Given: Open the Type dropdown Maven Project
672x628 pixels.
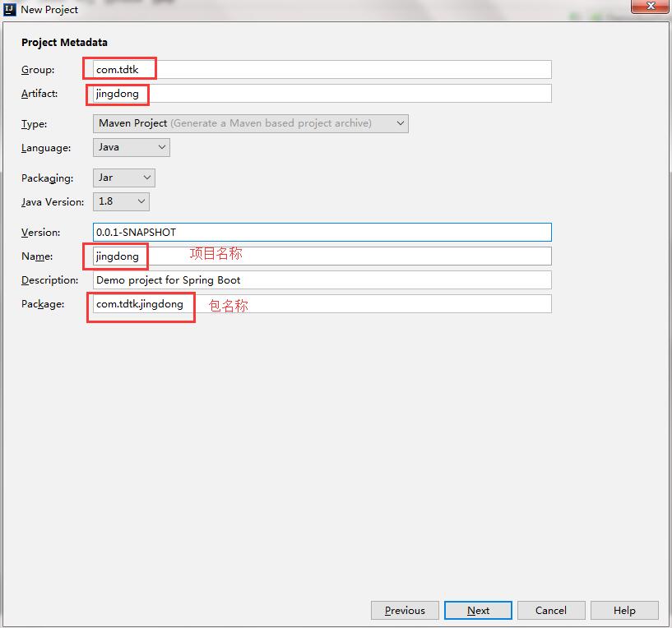Looking at the screenshot, I should coord(250,123).
